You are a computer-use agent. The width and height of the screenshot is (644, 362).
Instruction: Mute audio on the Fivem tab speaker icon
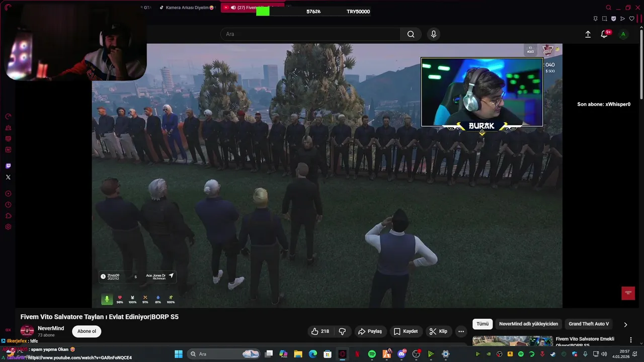[233, 8]
